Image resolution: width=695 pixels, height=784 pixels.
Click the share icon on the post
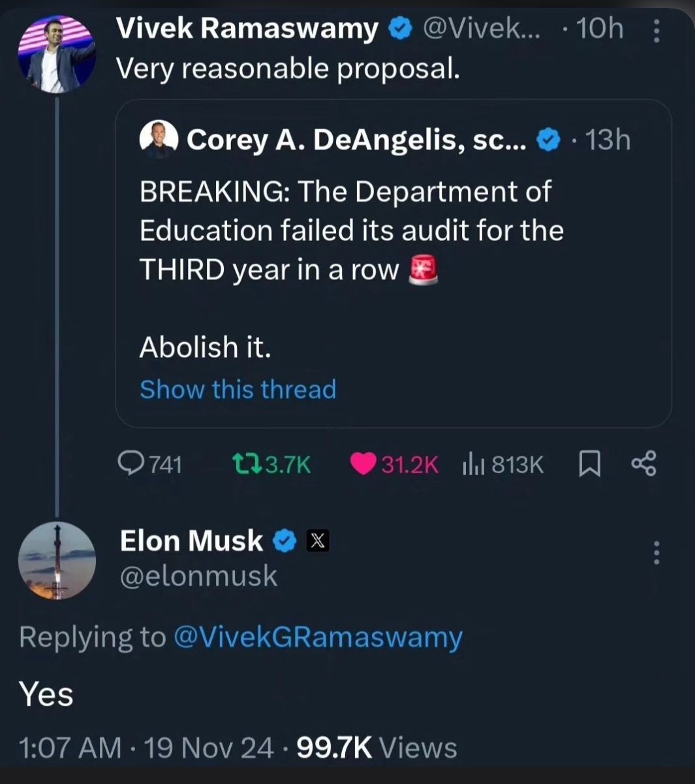pos(643,464)
